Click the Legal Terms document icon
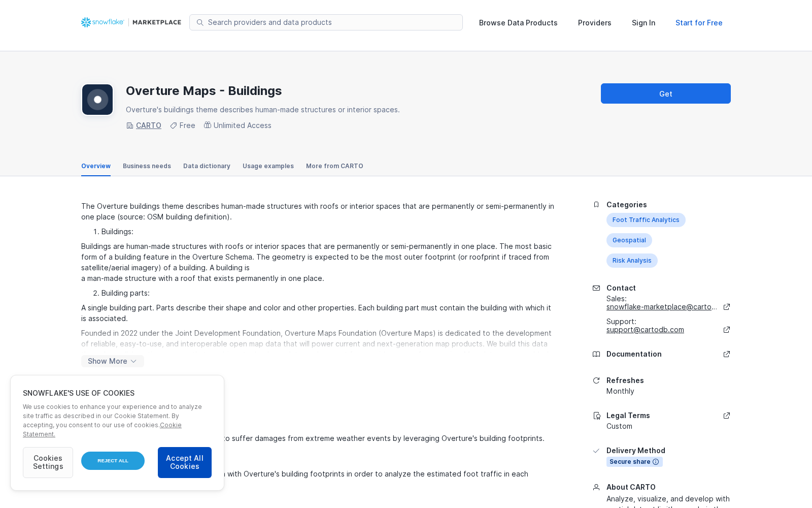The width and height of the screenshot is (812, 508). (597, 416)
